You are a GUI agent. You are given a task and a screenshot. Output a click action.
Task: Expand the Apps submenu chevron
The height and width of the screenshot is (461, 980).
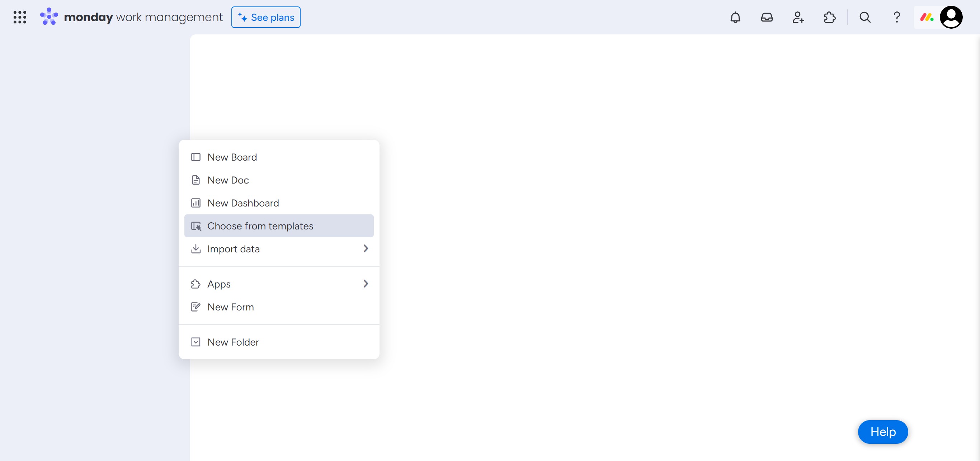click(x=365, y=284)
